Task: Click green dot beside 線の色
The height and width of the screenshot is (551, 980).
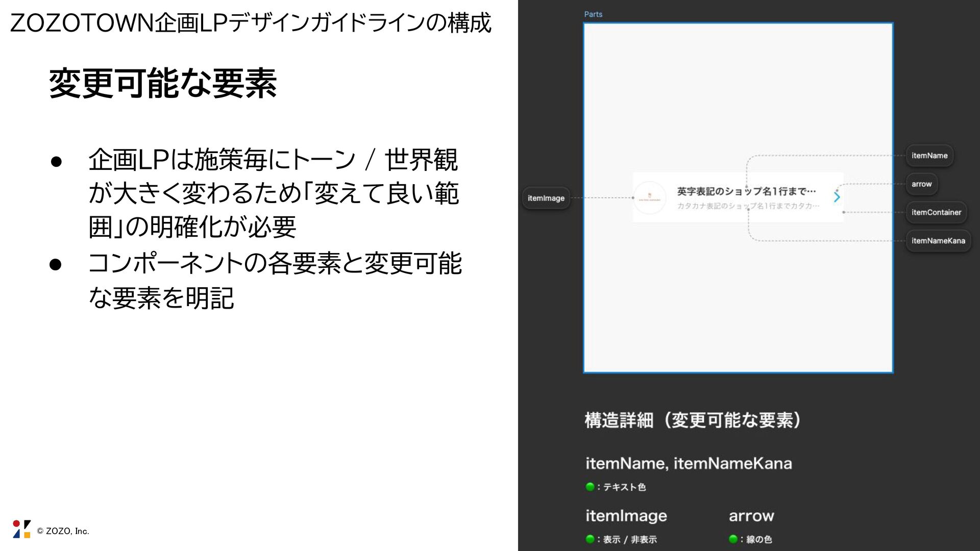Action: (x=733, y=539)
